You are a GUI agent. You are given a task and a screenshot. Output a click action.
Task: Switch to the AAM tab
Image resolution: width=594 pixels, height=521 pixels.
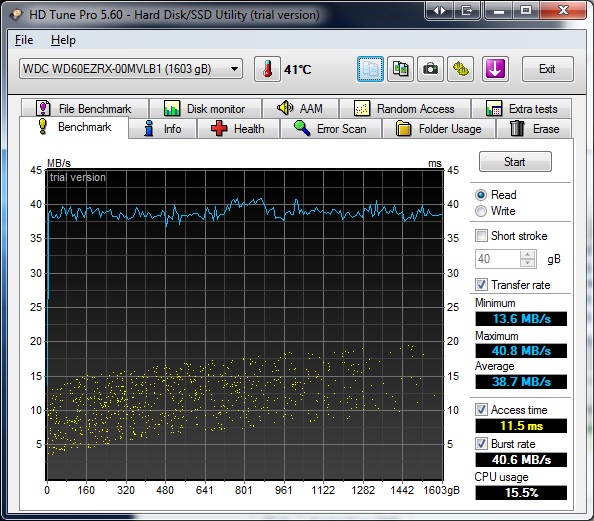(300, 109)
